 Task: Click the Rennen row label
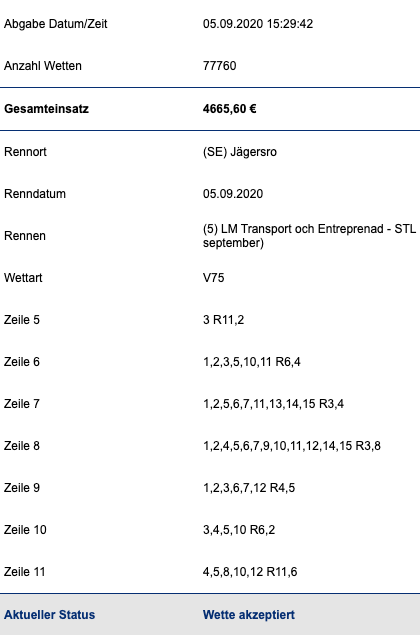(25, 236)
